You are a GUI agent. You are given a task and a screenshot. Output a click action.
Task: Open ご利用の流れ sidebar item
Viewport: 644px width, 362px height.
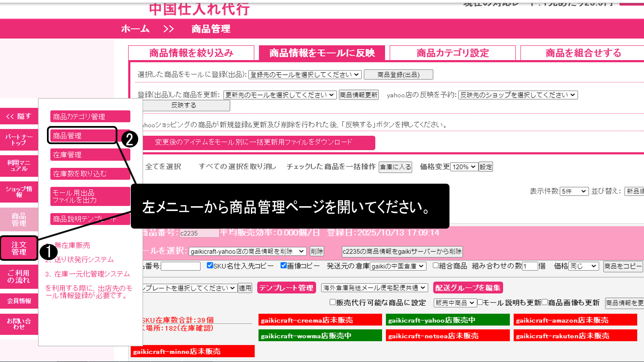pos(19,277)
